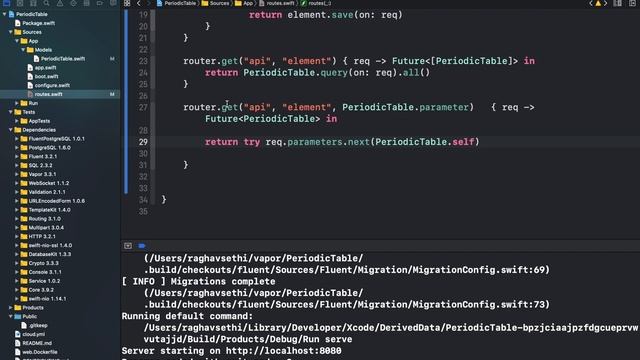
Task: Select the Multipart 3.0.4 package
Action: pos(46,228)
